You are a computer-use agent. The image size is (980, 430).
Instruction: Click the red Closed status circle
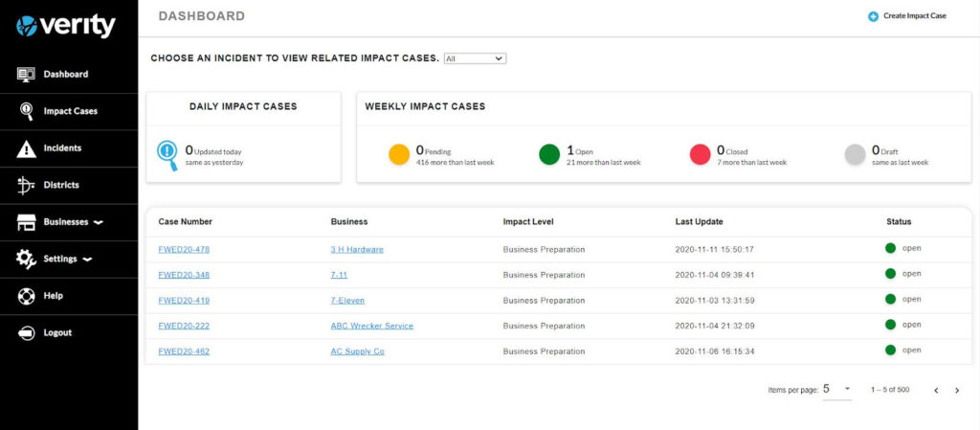(x=701, y=155)
